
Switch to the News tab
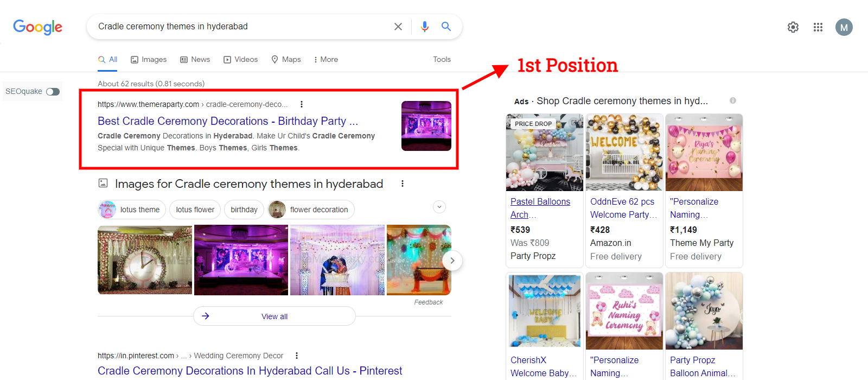coord(195,60)
